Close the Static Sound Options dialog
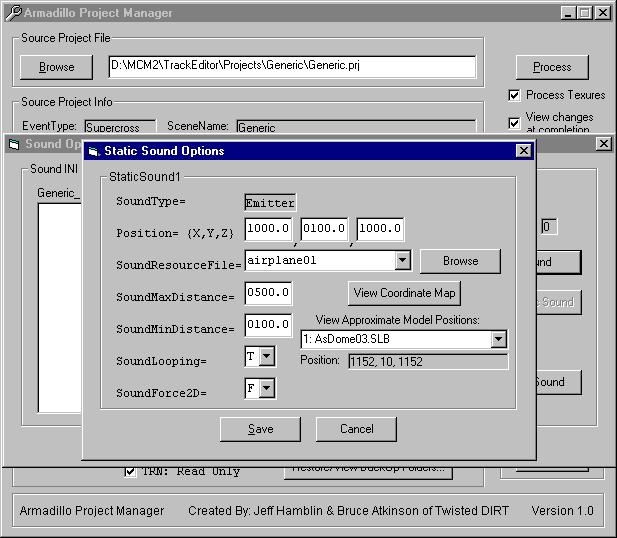The height and width of the screenshot is (538, 617). (x=523, y=151)
